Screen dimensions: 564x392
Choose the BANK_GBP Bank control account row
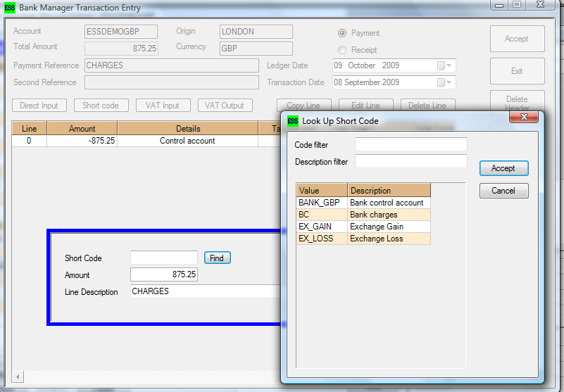tap(363, 203)
